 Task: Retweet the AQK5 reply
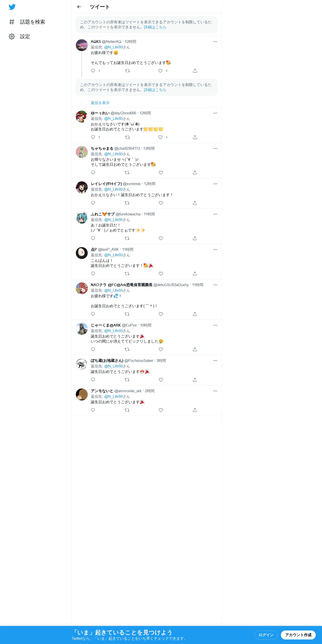pyautogui.click(x=127, y=71)
